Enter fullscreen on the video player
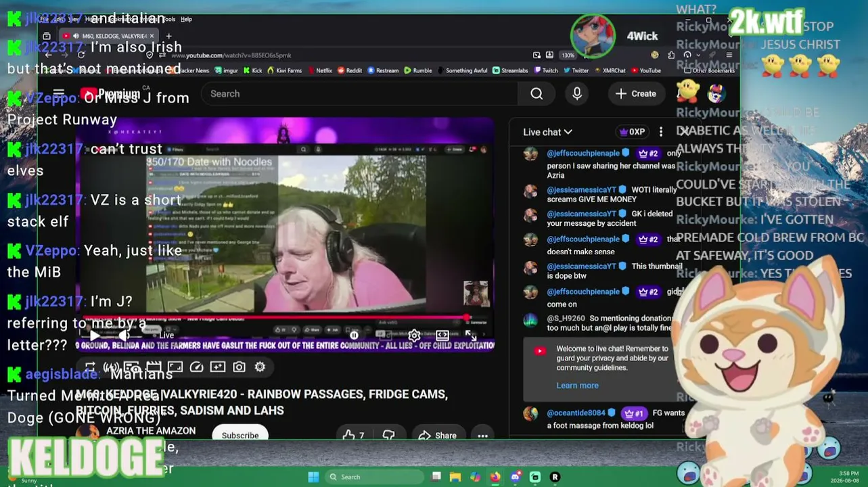The height and width of the screenshot is (487, 868). coord(471,335)
